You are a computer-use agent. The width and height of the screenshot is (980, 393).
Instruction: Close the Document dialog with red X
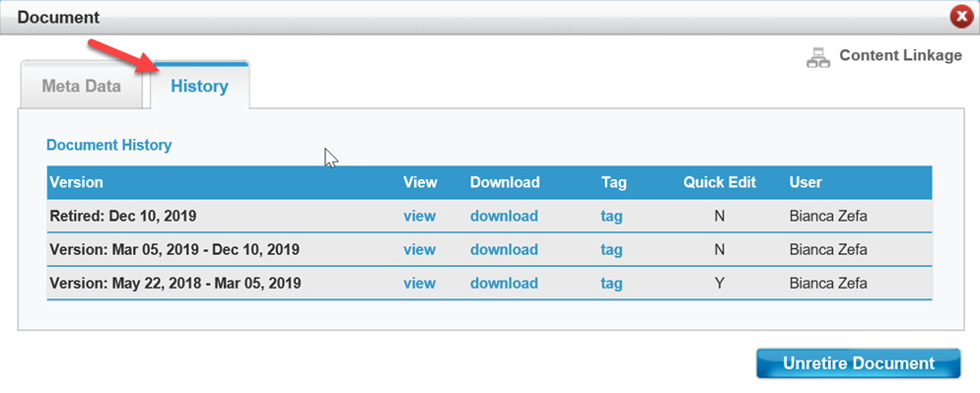[961, 17]
